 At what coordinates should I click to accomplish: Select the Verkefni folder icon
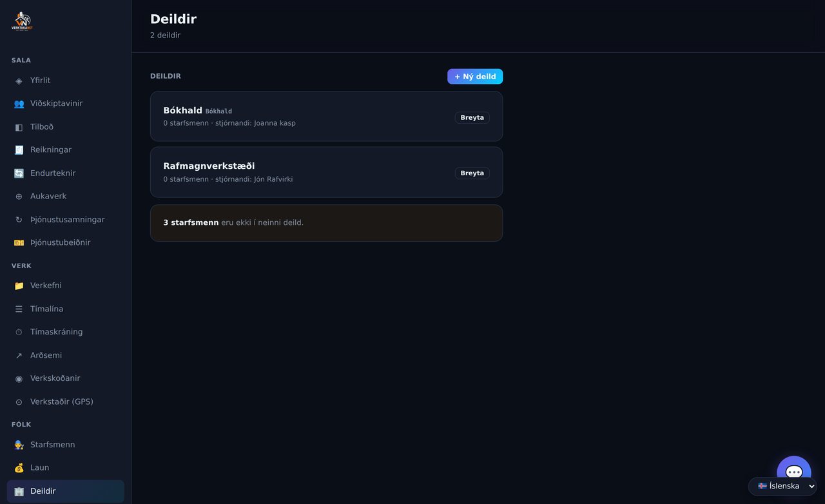19,286
